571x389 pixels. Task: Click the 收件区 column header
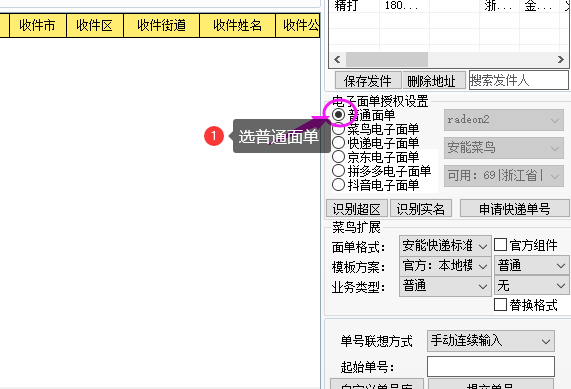95,25
